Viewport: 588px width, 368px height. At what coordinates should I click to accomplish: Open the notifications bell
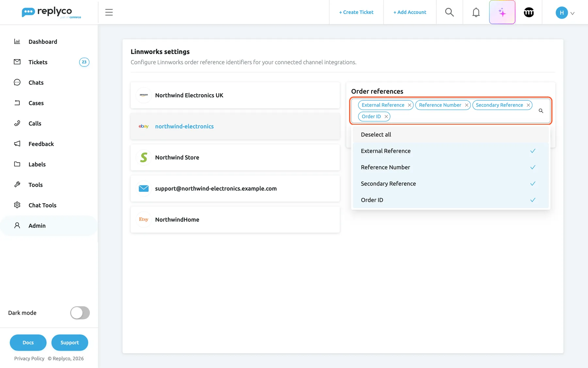(x=476, y=12)
